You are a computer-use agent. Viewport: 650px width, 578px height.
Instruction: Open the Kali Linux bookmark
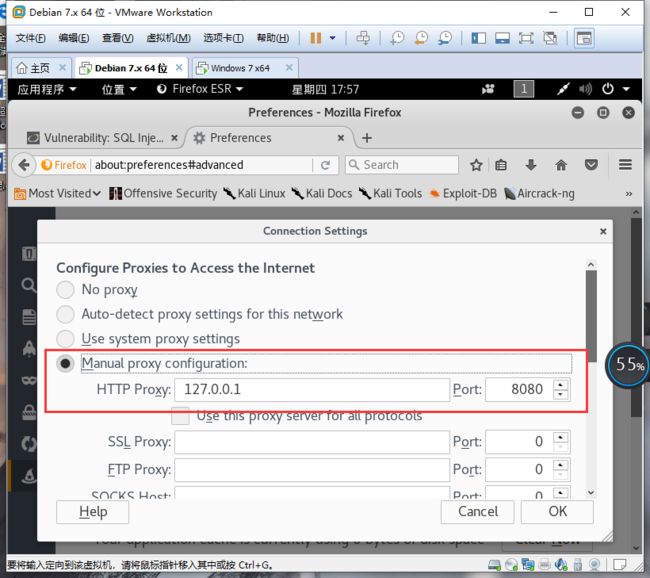(254, 194)
